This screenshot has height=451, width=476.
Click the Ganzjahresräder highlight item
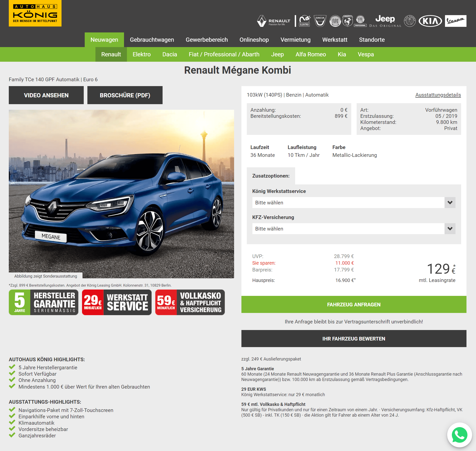click(x=37, y=436)
